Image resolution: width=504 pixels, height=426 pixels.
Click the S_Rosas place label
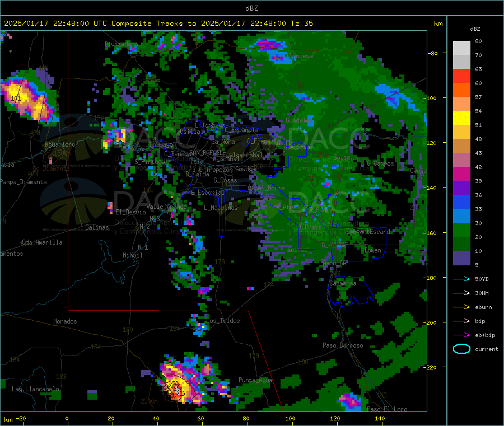pyautogui.click(x=225, y=180)
